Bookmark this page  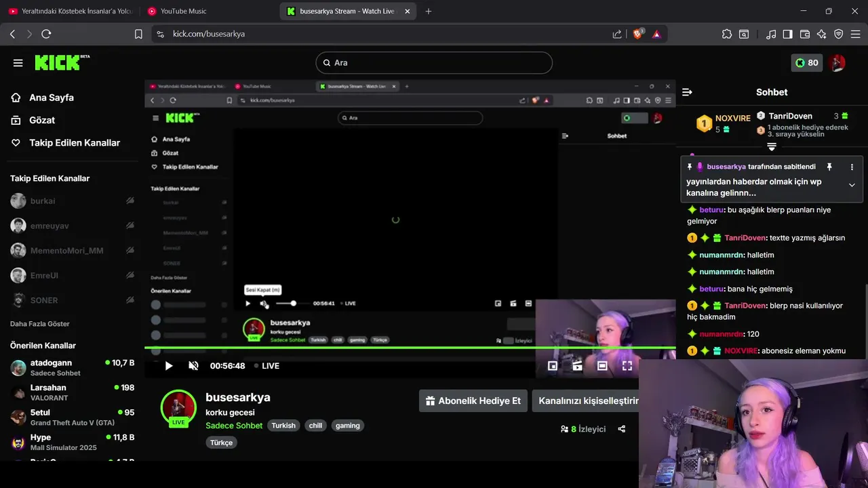coord(138,34)
